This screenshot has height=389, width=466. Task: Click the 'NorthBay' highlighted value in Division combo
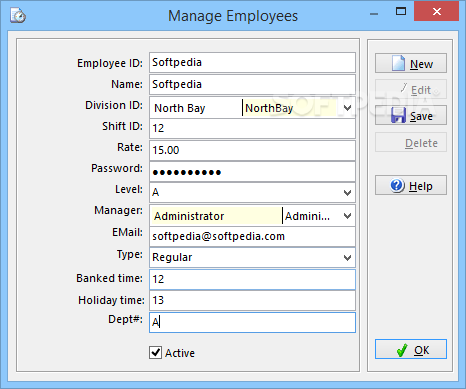(269, 108)
